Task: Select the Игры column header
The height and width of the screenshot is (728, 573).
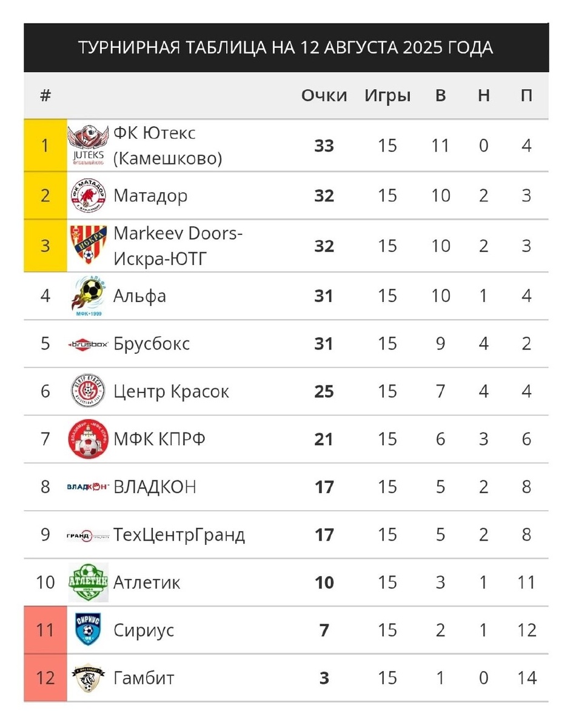Action: (387, 96)
